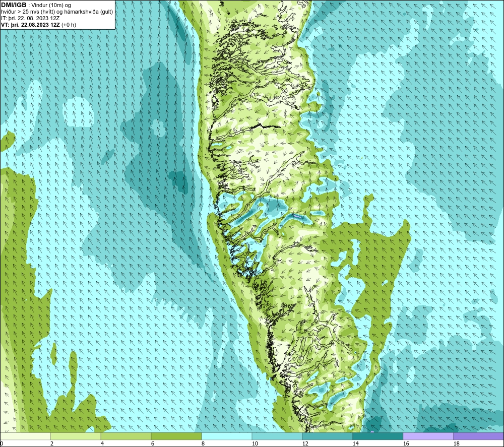This screenshot has width=504, height=447.
Task: Click the cyan 10–12 m/s legend swatch
Action: coord(277,436)
